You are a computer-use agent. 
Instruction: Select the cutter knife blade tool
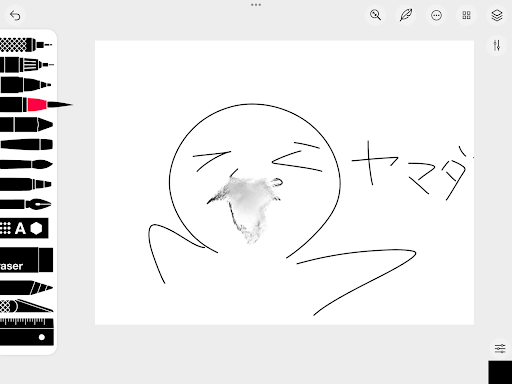tap(26, 306)
